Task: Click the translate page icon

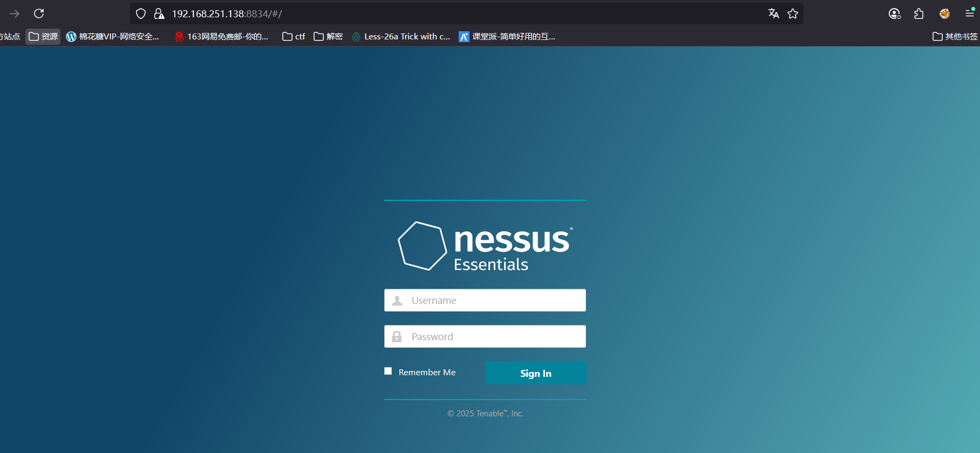Action: click(773, 13)
